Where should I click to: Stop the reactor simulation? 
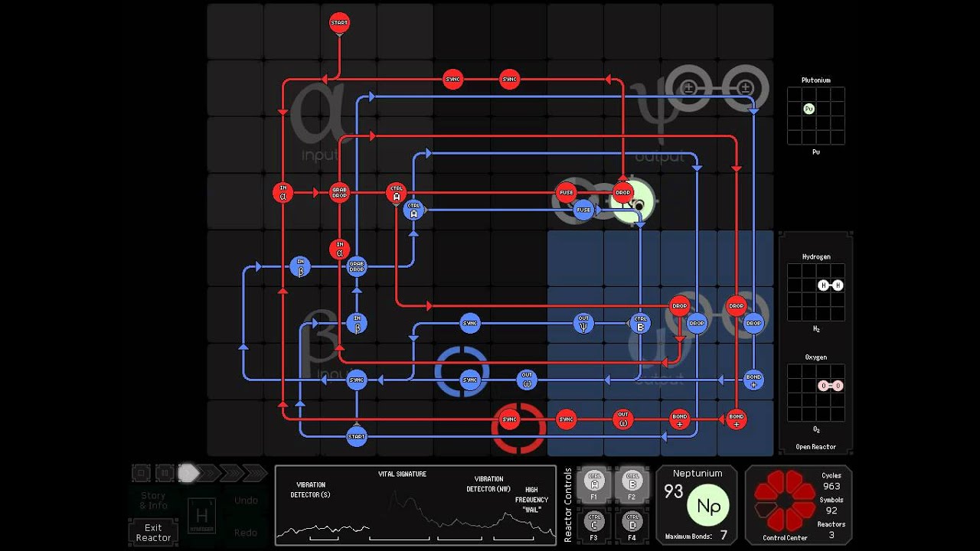pos(141,473)
